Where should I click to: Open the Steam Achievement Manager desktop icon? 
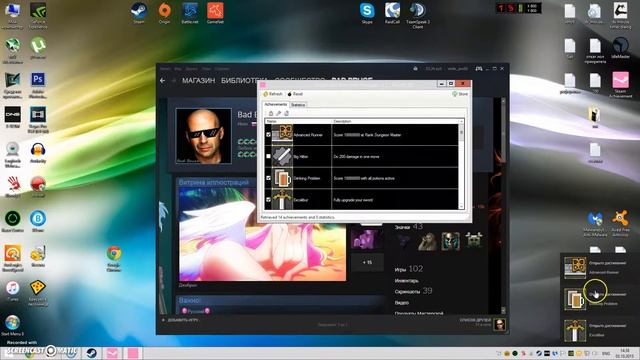point(620,84)
